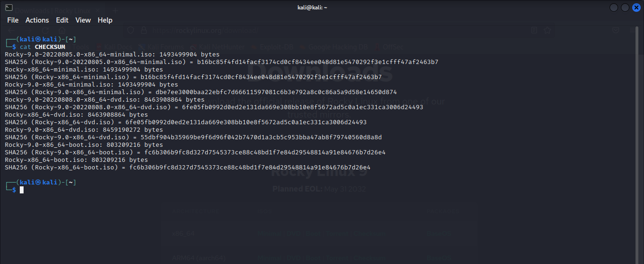644x264 pixels.
Task: Close the kali@kali terminal window
Action: tap(636, 8)
